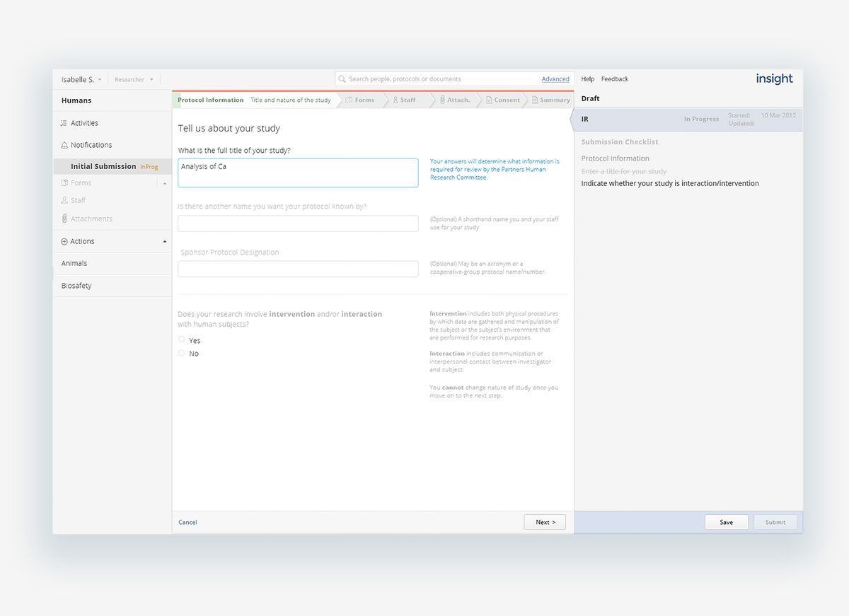Go to the Summary step tab
Image resolution: width=849 pixels, height=616 pixels.
550,100
